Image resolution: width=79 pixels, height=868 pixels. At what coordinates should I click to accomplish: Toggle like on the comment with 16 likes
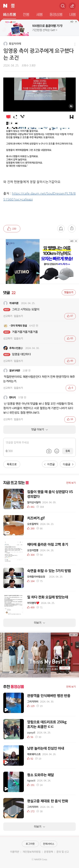tap(70, 419)
